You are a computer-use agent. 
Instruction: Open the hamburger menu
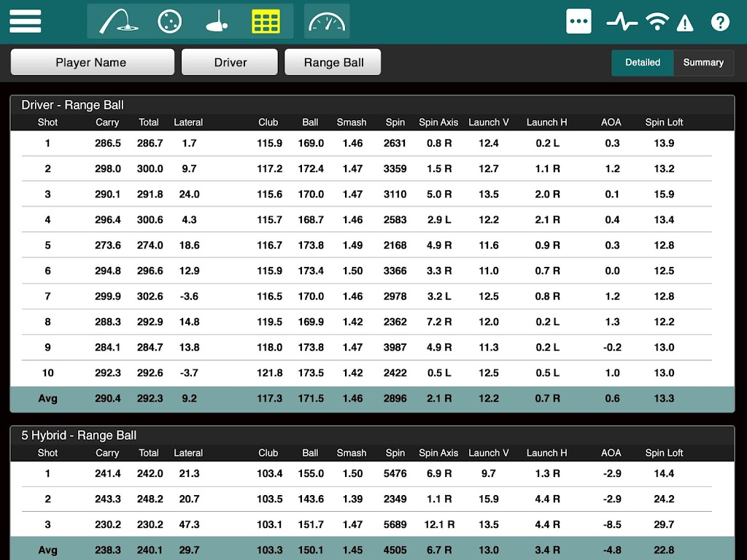26,22
